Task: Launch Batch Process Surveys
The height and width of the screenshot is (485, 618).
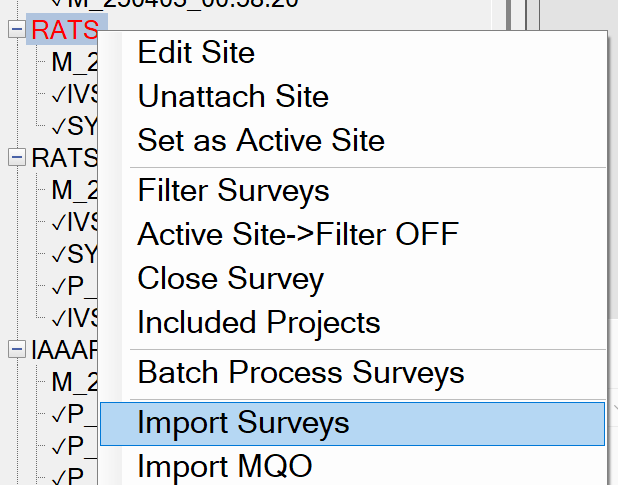Action: tap(301, 373)
